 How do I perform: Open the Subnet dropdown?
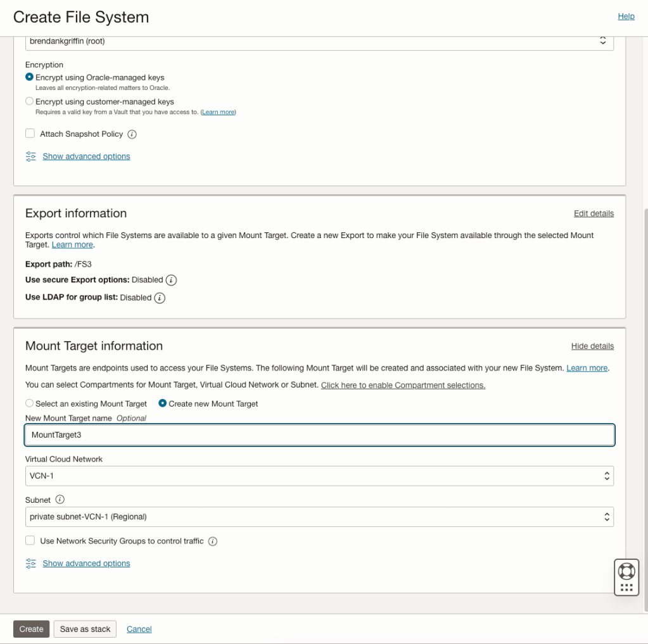pyautogui.click(x=319, y=517)
